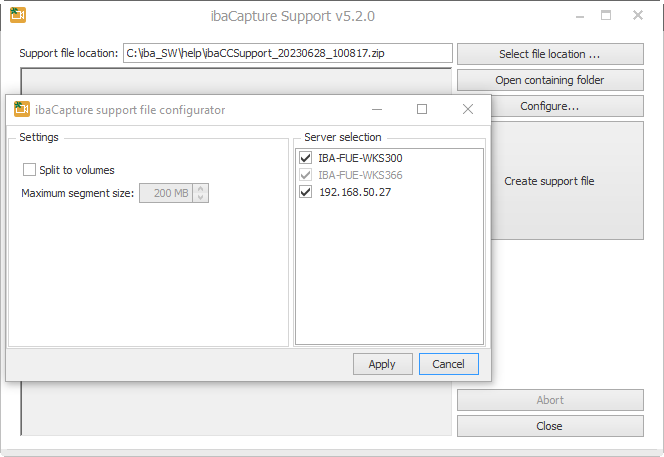Click Select file location button

[550, 54]
